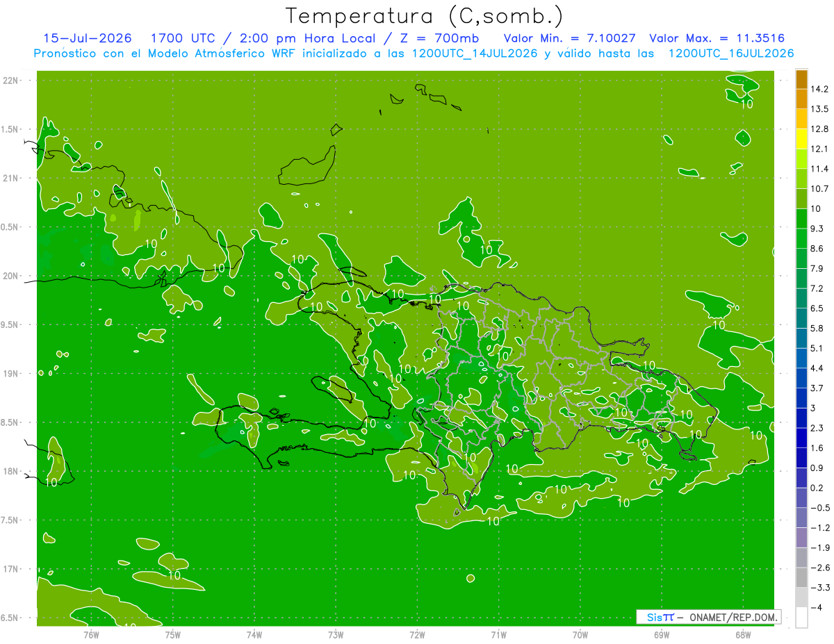Screen dimensions: 834x644
Task: Click the '10.7' color scale label
Action: (820, 189)
